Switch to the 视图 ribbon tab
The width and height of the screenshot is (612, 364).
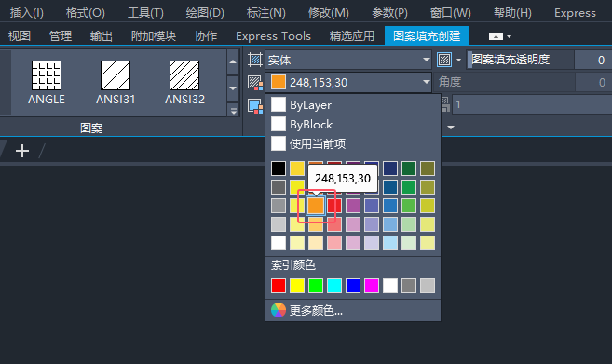pyautogui.click(x=20, y=36)
